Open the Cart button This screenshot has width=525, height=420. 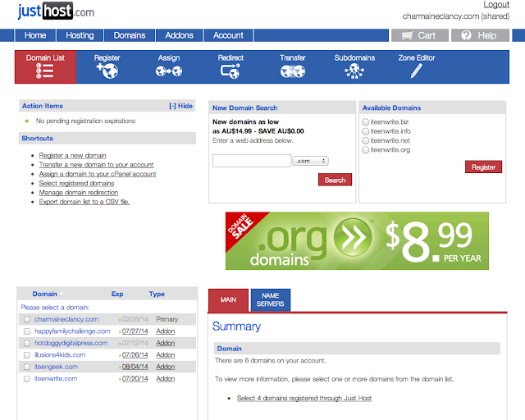[419, 35]
